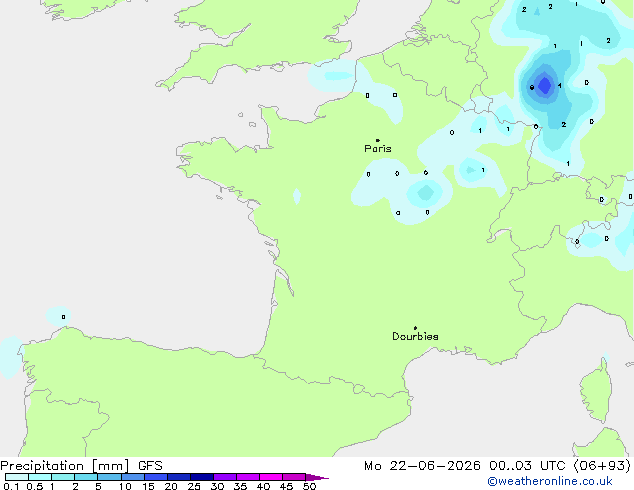Click Corsica island on the map
The width and height of the screenshot is (634, 490).
tap(596, 392)
